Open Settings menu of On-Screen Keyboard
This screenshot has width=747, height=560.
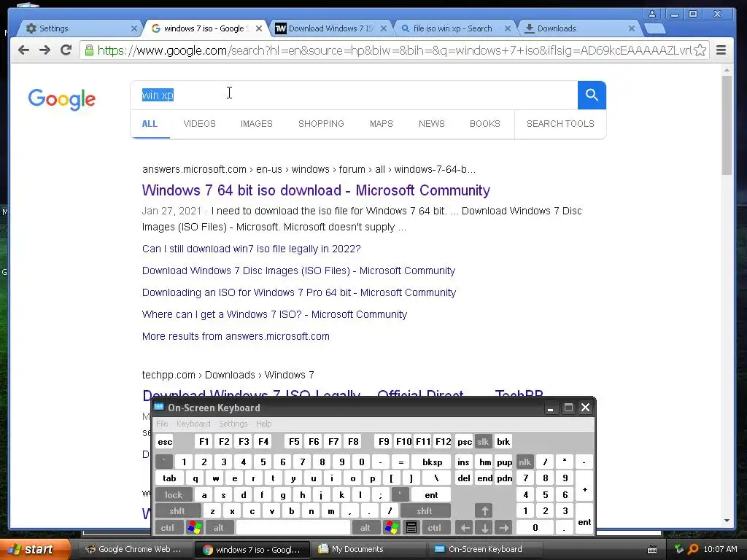233,424
